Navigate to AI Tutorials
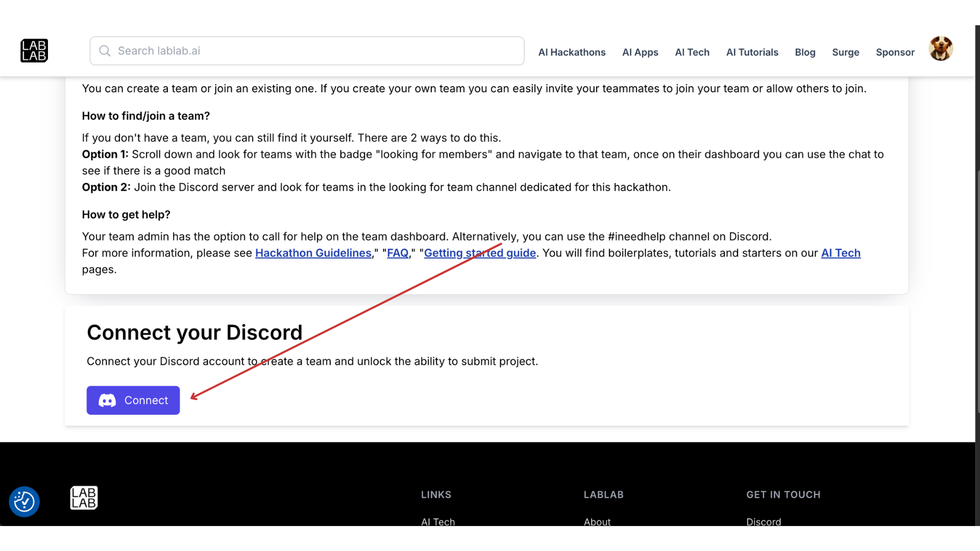 pos(752,52)
